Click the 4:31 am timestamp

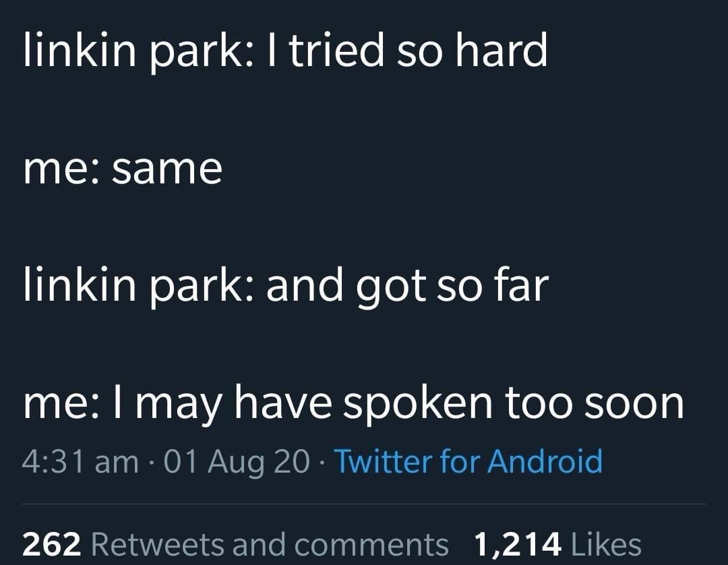click(80, 461)
